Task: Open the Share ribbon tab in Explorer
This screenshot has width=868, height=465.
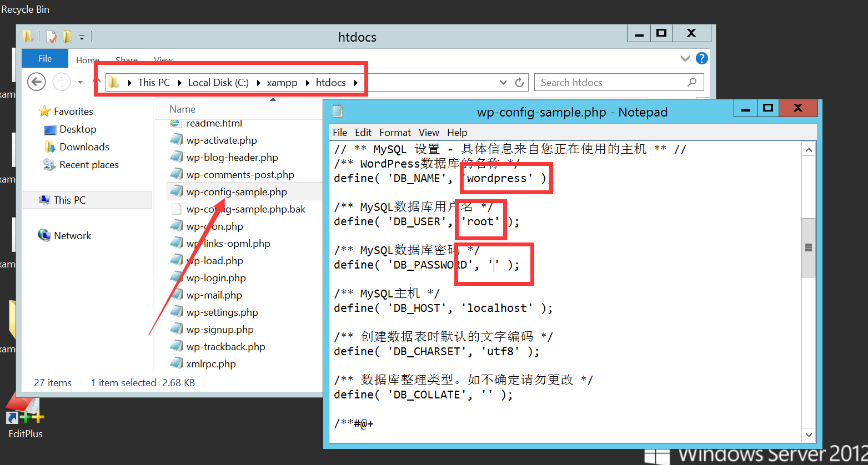Action: click(x=127, y=60)
